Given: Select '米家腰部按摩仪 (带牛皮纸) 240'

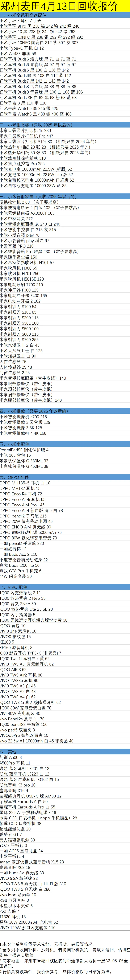Looking at the screenshot, I should [31, 400].
